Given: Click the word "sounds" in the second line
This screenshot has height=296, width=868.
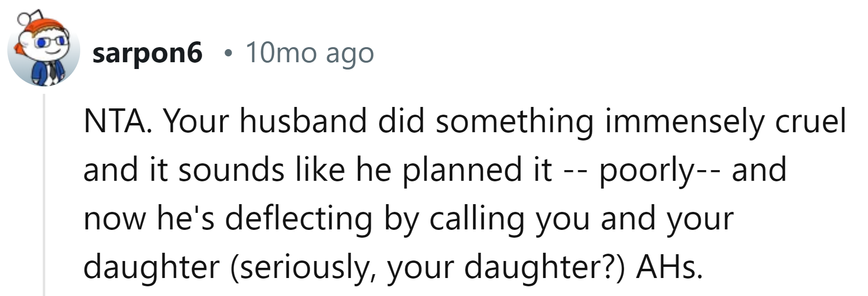Looking at the screenshot, I should coord(231,170).
